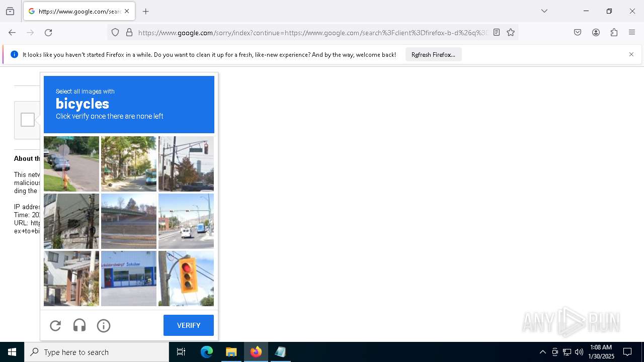Viewport: 644px width, 362px height.
Task: Select captcha tile with white van on road
Action: [186, 221]
